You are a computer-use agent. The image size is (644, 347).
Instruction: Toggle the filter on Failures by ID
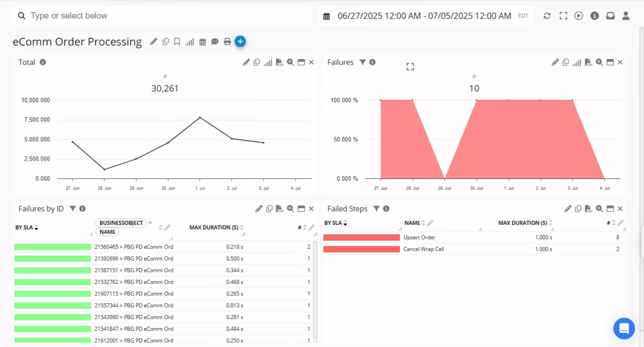tap(73, 209)
